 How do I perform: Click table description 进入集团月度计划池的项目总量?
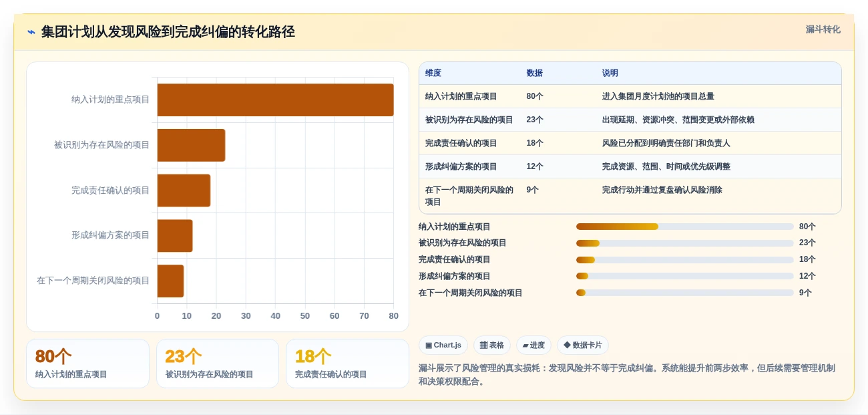tap(658, 96)
